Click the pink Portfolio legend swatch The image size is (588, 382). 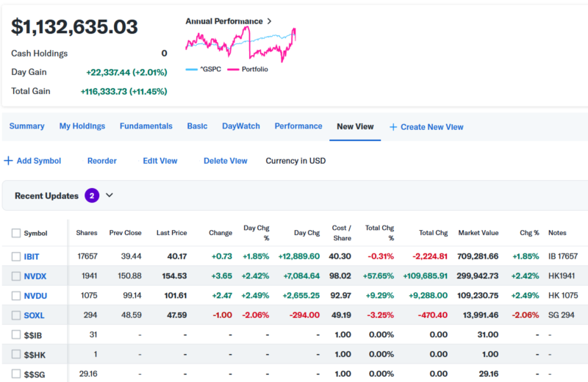[234, 69]
